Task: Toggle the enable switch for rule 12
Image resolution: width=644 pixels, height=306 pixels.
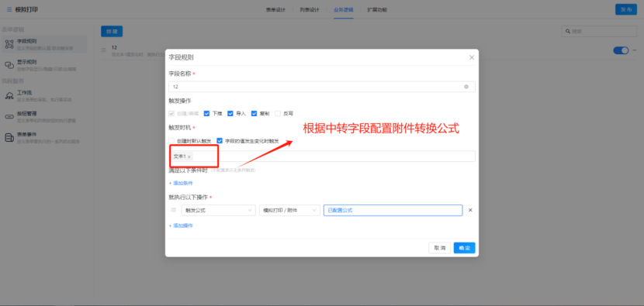Action: click(x=621, y=50)
